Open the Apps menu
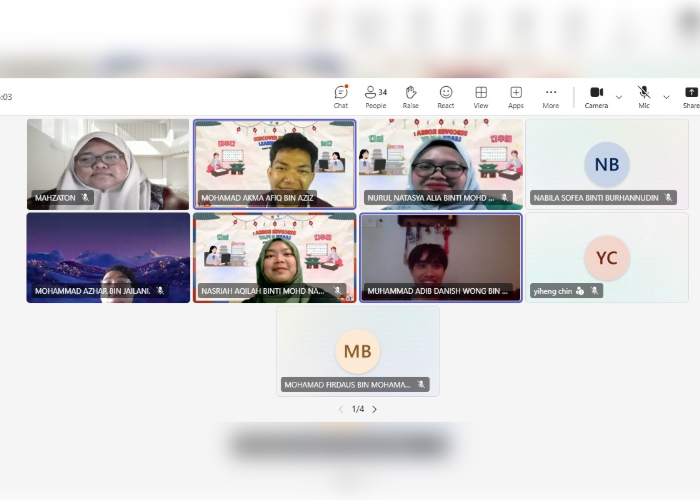The image size is (700, 500). point(516,96)
